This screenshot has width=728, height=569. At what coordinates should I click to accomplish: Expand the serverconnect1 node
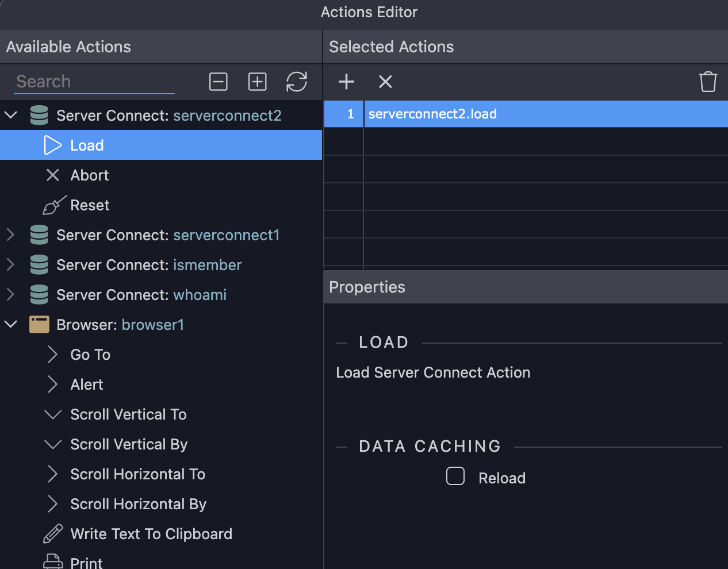click(10, 234)
